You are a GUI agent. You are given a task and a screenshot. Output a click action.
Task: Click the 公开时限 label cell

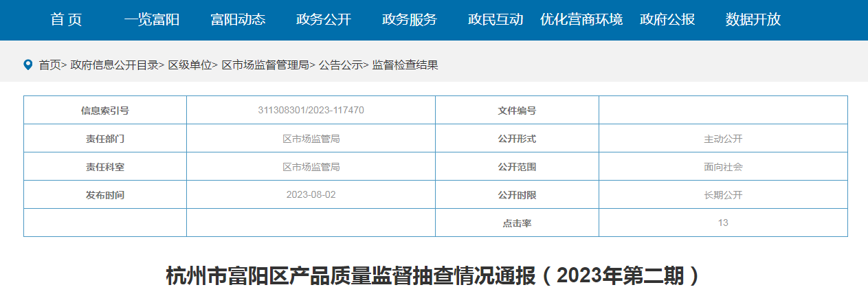point(517,194)
